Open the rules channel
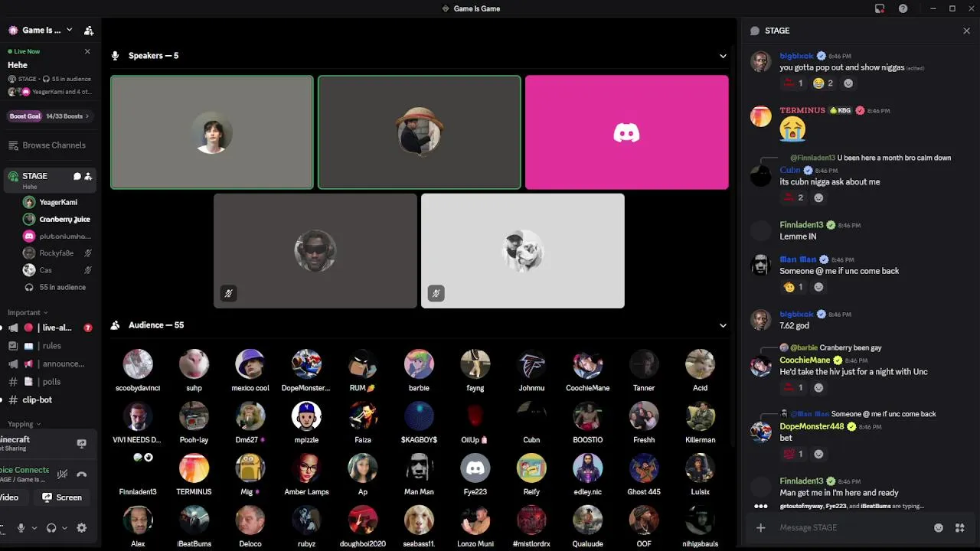This screenshot has height=551, width=980. click(49, 346)
